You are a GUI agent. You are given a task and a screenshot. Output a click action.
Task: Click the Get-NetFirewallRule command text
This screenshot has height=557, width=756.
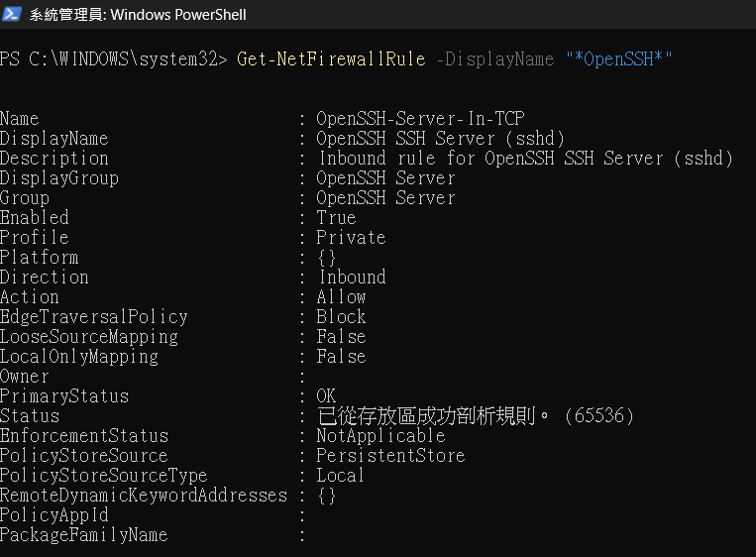pos(331,59)
